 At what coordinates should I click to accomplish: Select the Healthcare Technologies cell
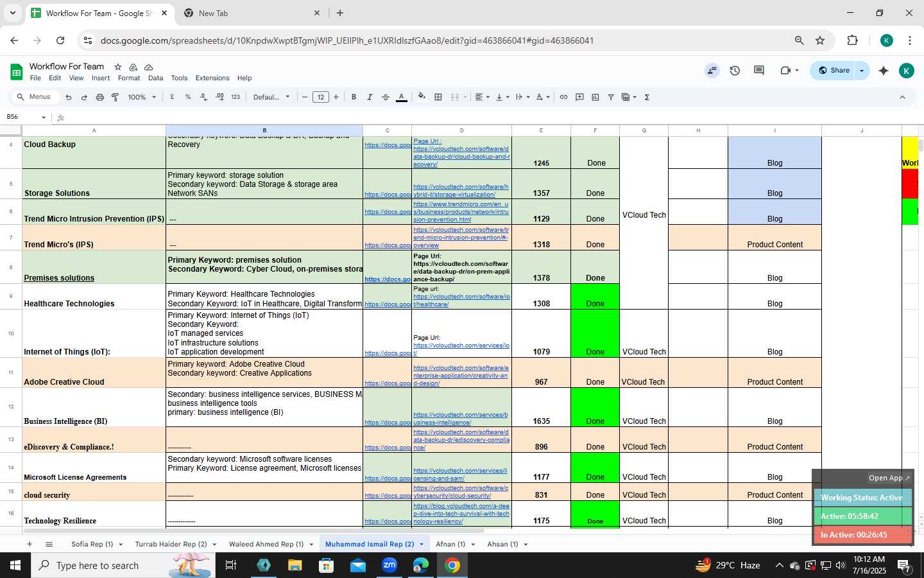[94, 297]
